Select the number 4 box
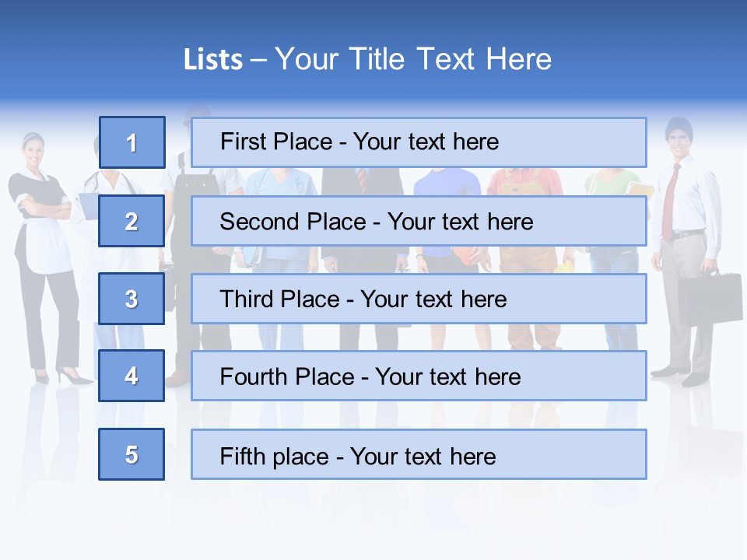The height and width of the screenshot is (560, 747). click(132, 376)
